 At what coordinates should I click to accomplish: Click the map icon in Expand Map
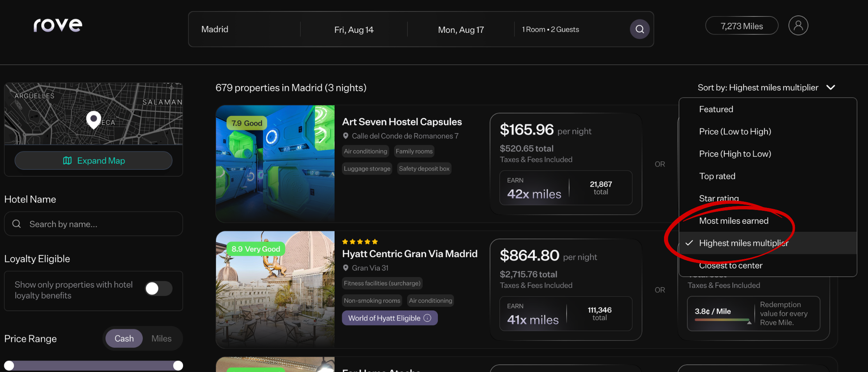pyautogui.click(x=67, y=160)
